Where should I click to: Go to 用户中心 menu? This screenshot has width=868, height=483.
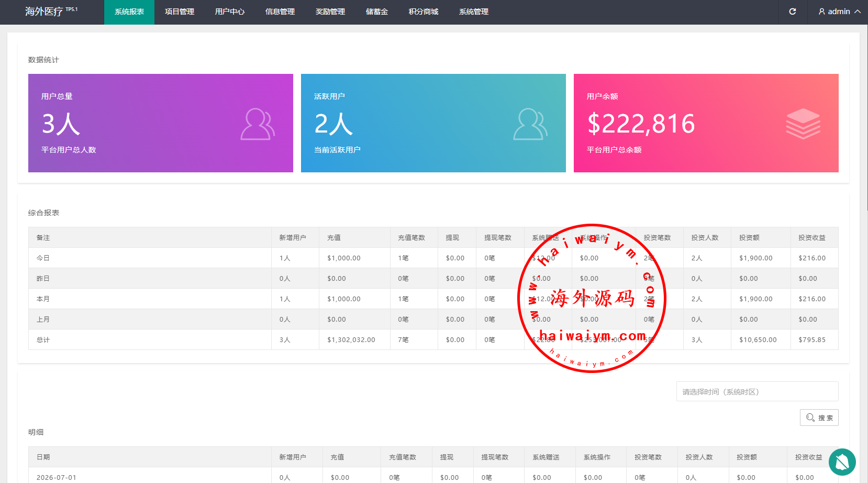[230, 12]
